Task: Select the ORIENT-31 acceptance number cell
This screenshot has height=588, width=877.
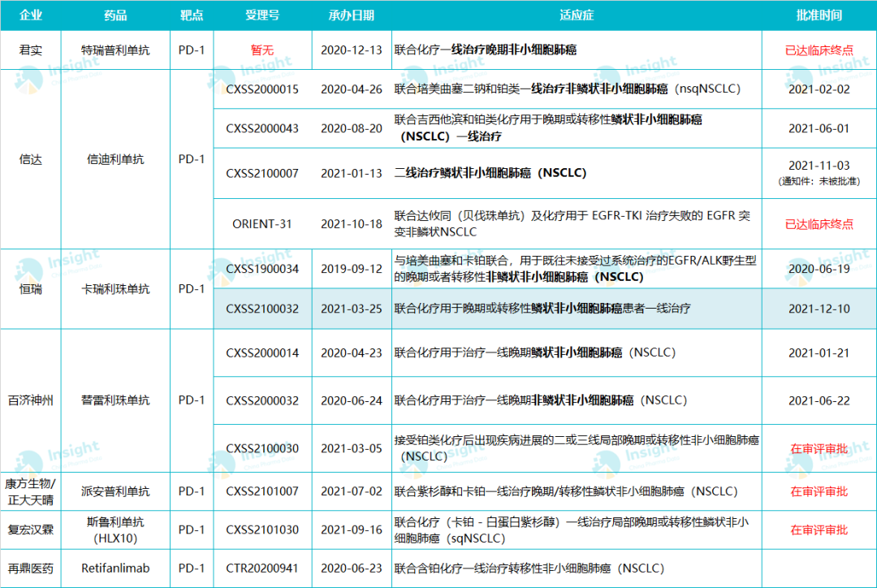Action: [262, 224]
